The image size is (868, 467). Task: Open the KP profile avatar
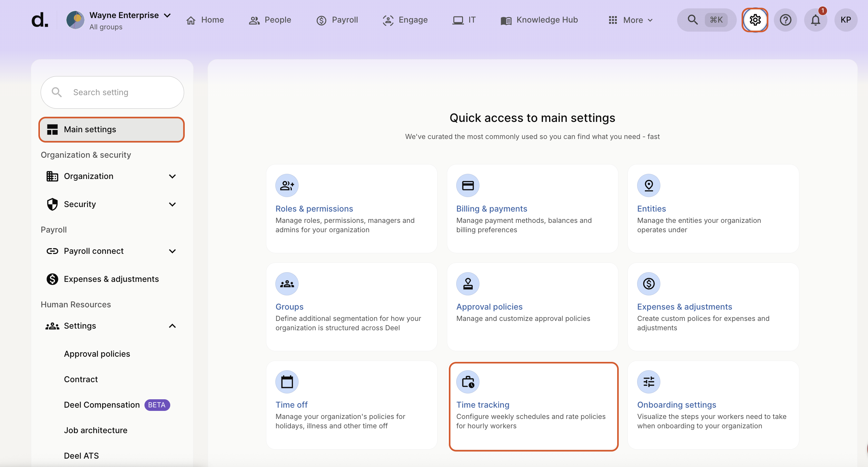(845, 20)
